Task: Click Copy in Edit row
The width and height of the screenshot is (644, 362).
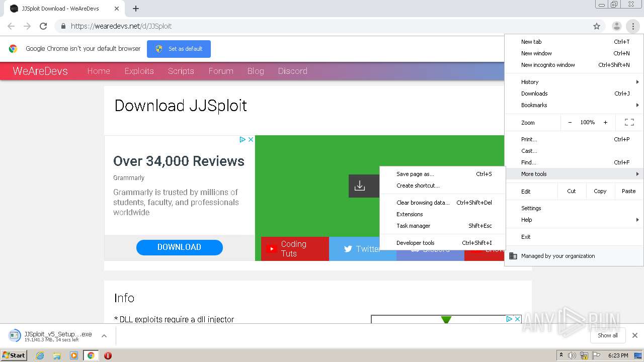Action: pyautogui.click(x=600, y=191)
